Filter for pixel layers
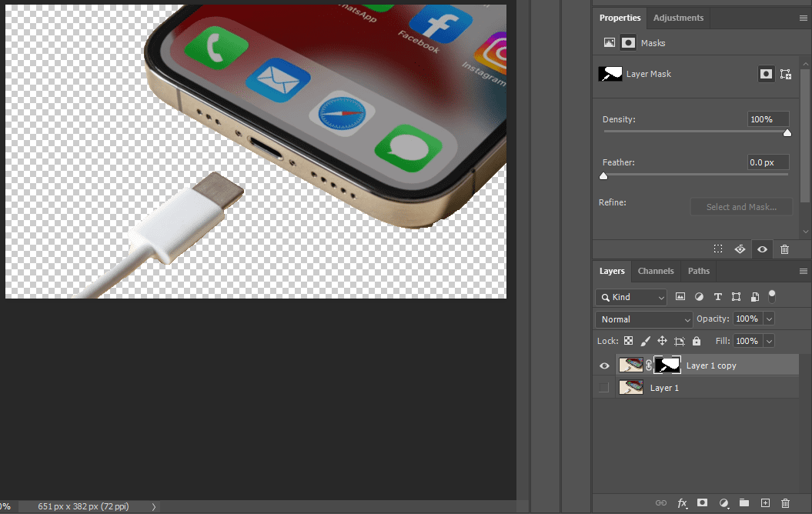Viewport: 812px width, 514px height. pyautogui.click(x=680, y=296)
